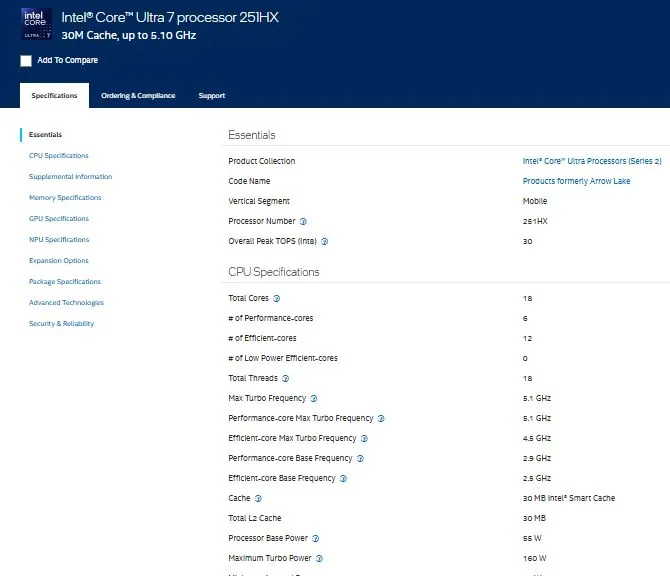Show help info for Cache
The image size is (670, 576).
point(258,498)
